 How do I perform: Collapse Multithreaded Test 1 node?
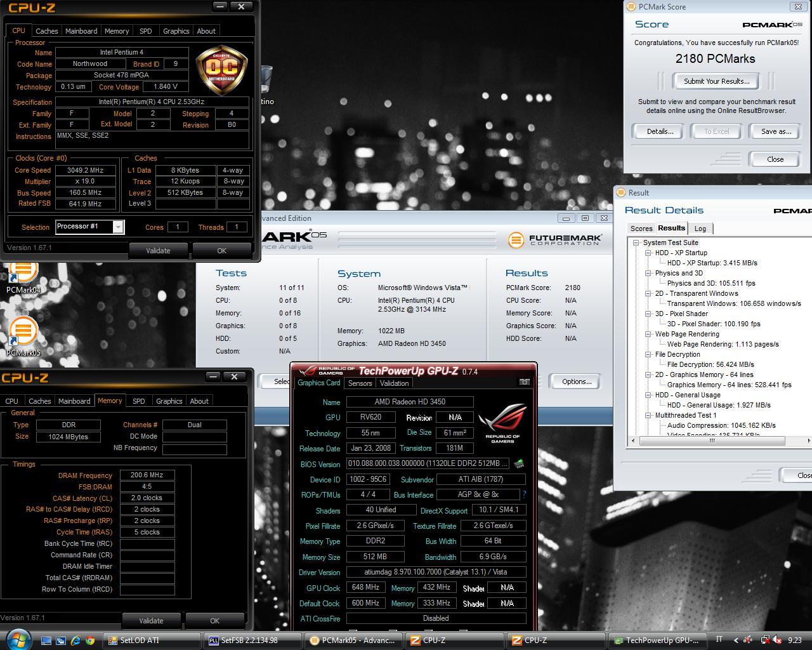pos(648,415)
